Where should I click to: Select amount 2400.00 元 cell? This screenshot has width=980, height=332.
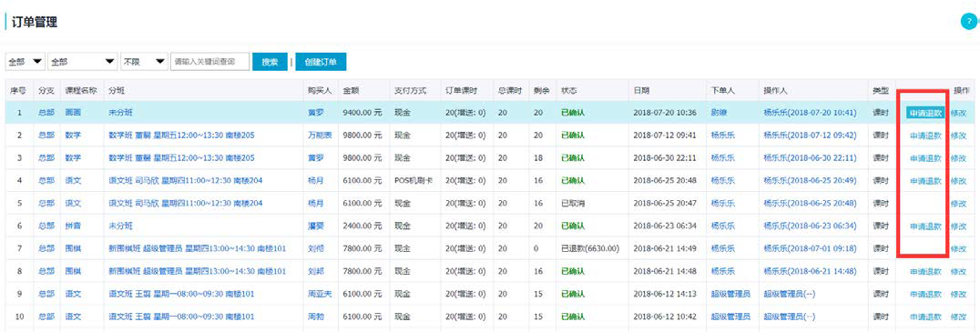pyautogui.click(x=362, y=226)
